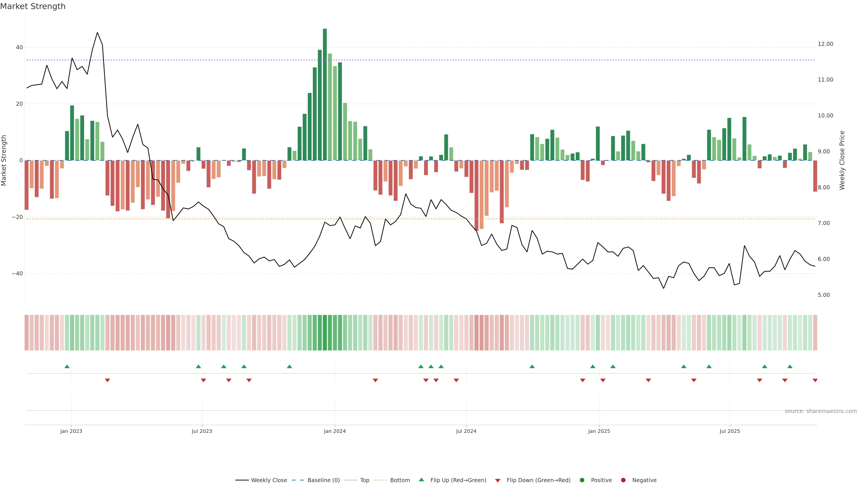Click the darkest green heatmap strip cell
The width and height of the screenshot is (868, 488).
[x=325, y=333]
